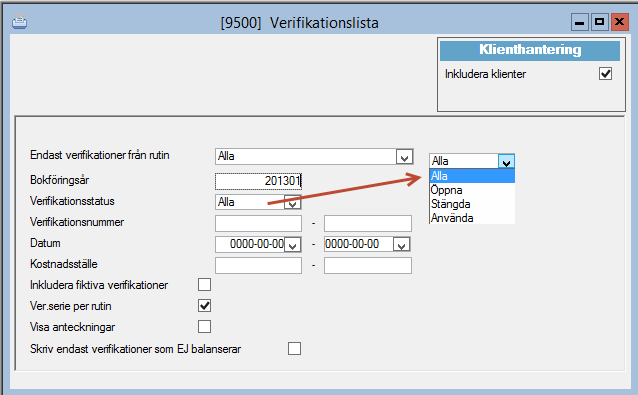Open the Endast verifikationer från rutin dropdown
The width and height of the screenshot is (638, 395).
(404, 157)
